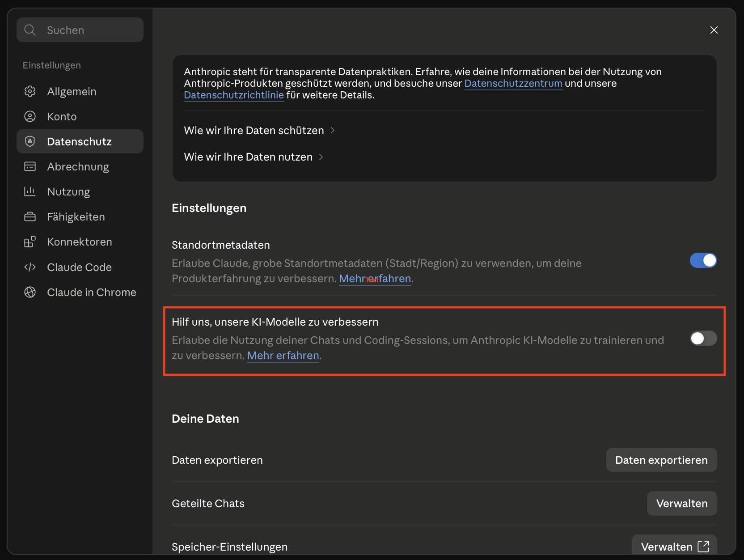Click Verwalten for Geteilte Chats

pos(682,503)
